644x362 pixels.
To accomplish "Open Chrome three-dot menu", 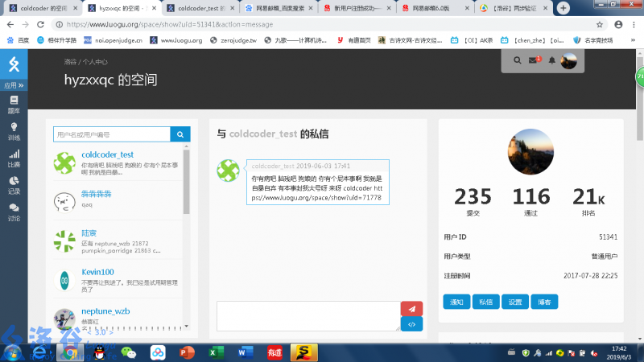I will 634,24.
